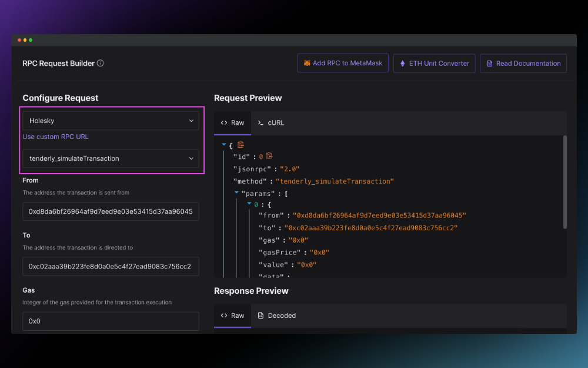Click the To address input field
The image size is (588, 368).
[111, 266]
